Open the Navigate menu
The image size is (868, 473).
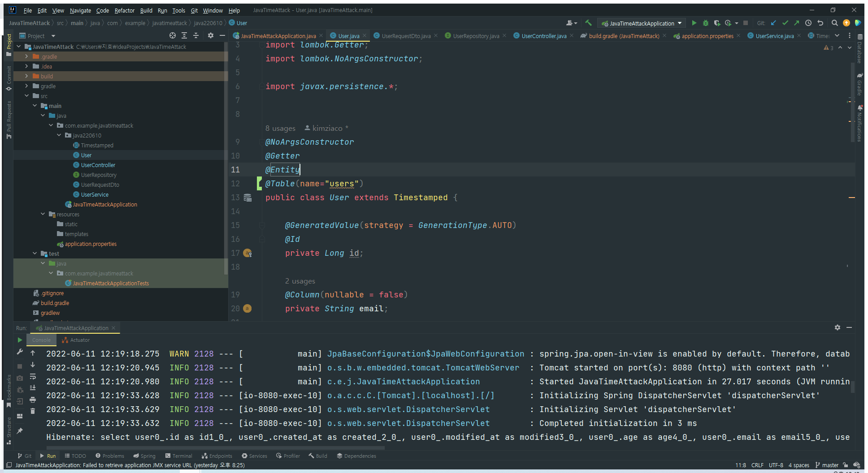tap(80, 10)
